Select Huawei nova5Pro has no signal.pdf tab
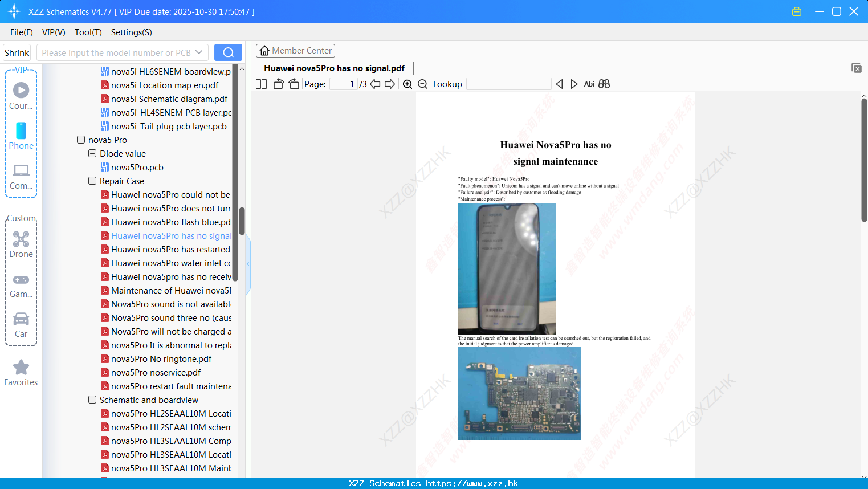Image resolution: width=868 pixels, height=489 pixels. (335, 68)
